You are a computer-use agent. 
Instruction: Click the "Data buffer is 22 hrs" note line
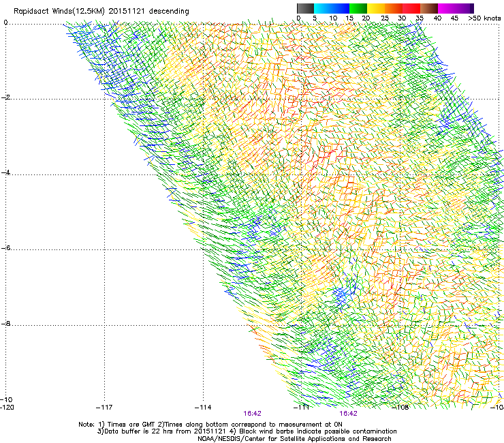coord(247,431)
